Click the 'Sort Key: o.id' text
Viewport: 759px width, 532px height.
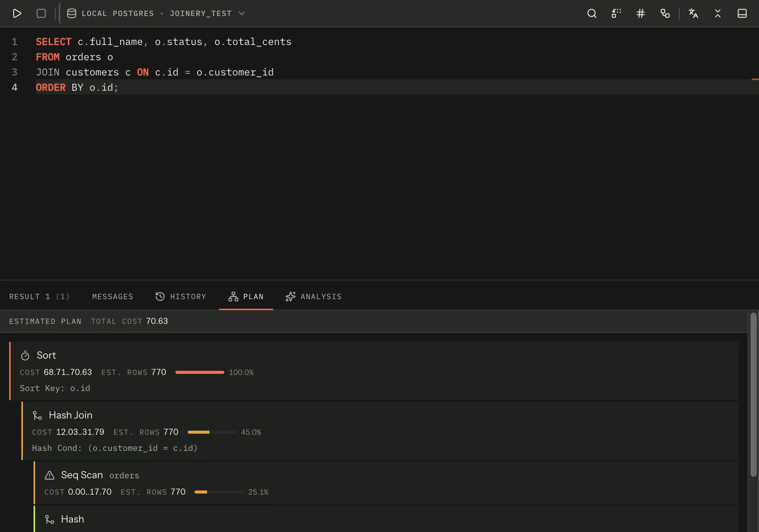tap(55, 388)
